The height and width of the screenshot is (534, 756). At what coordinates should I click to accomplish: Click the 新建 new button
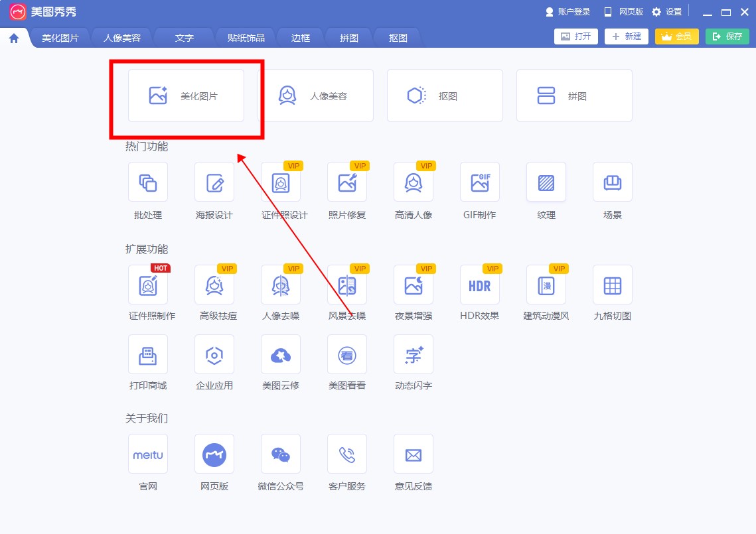click(x=626, y=36)
